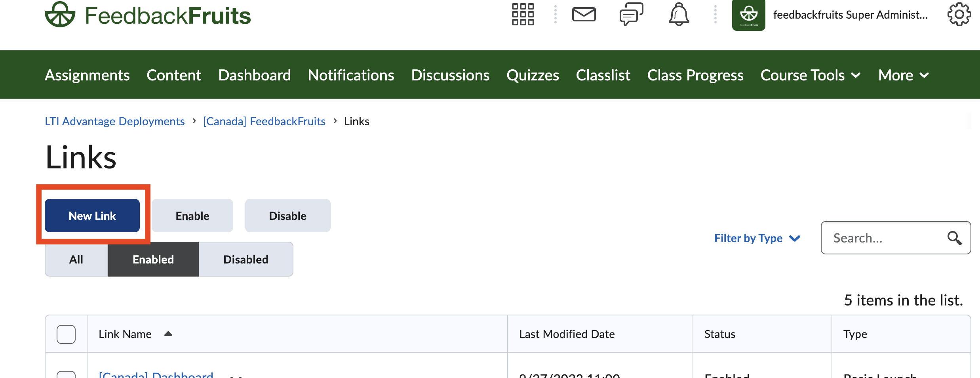Click the Type column header
The height and width of the screenshot is (378, 980).
pos(855,334)
